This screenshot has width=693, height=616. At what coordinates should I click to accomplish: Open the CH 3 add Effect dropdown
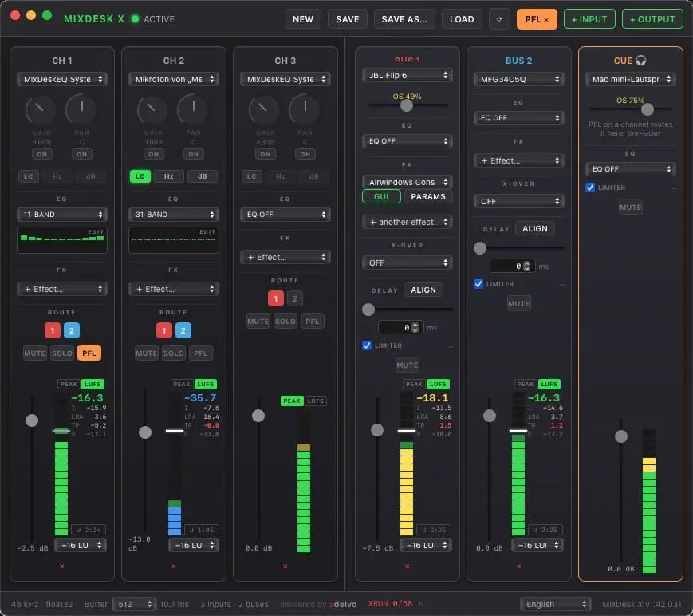[285, 258]
